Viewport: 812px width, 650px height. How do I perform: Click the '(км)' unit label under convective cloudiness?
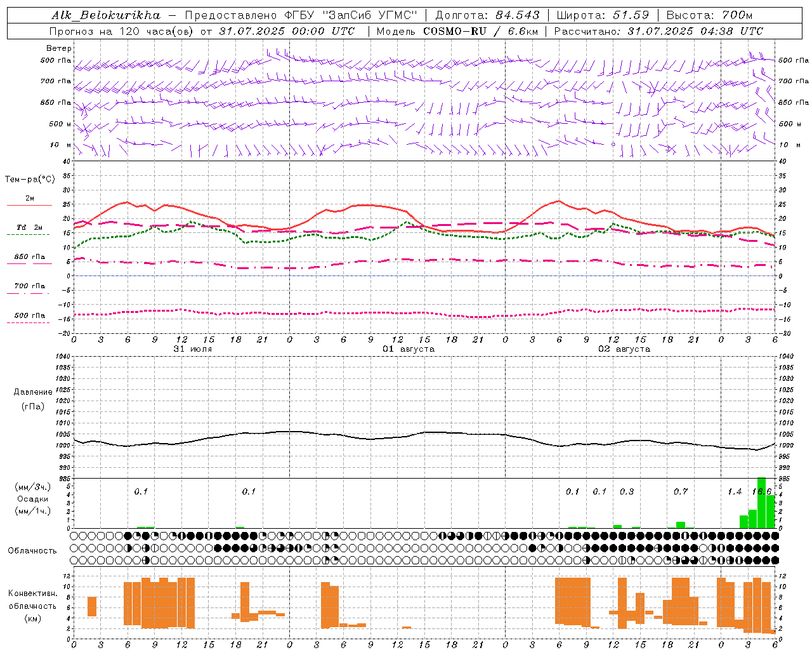pyautogui.click(x=32, y=618)
